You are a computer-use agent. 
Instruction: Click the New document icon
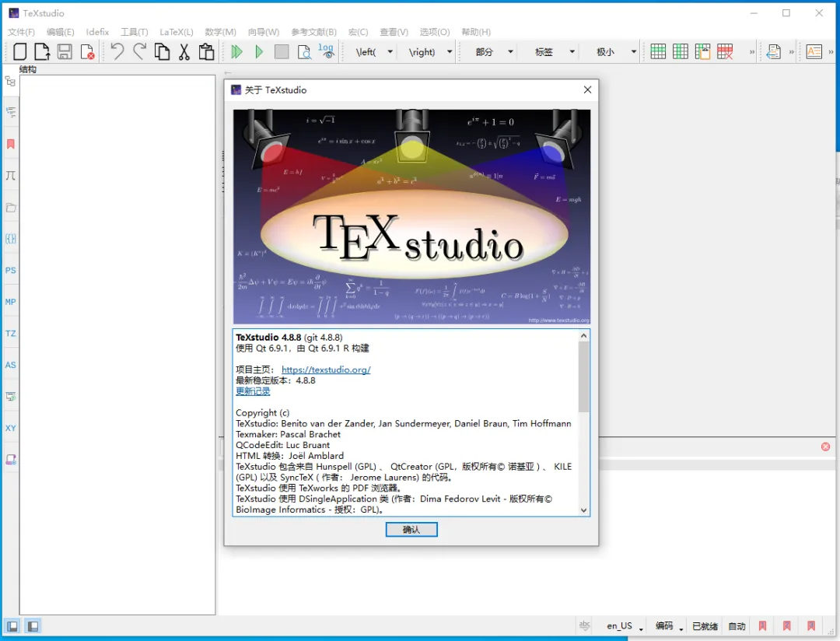click(x=19, y=52)
